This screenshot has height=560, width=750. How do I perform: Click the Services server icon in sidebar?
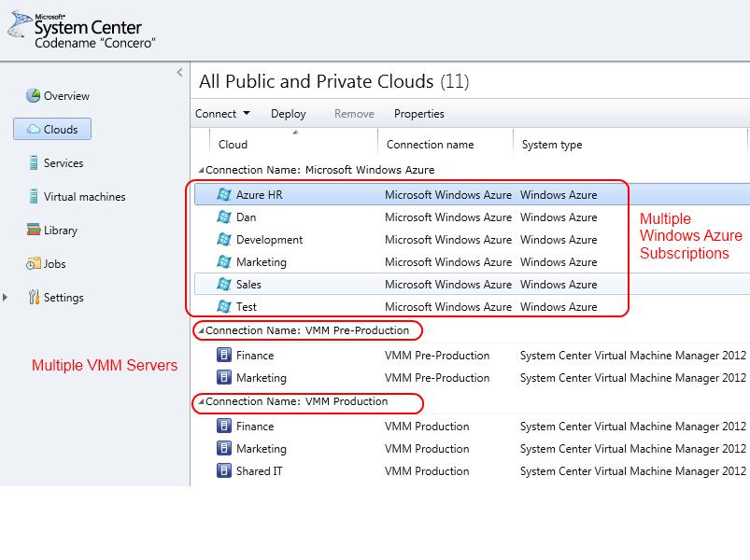coord(33,163)
